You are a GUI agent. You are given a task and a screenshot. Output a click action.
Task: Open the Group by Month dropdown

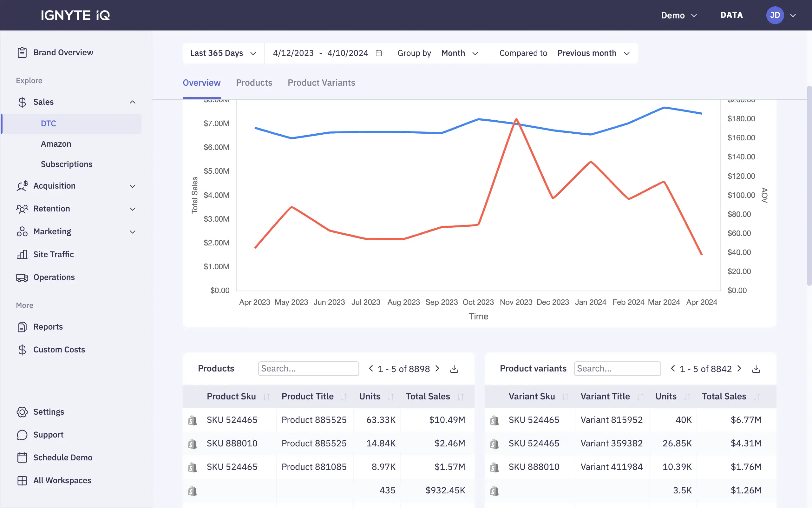point(459,53)
